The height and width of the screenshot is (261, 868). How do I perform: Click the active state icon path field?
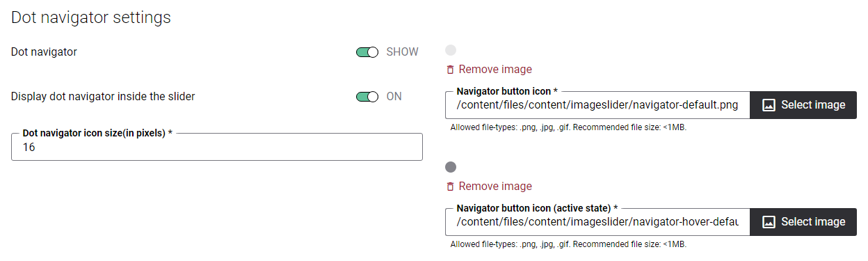click(x=597, y=222)
